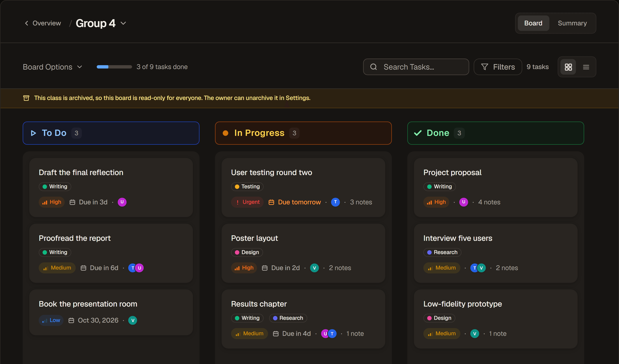Viewport: 619px width, 364px height.
Task: Switch to grid view icon
Action: 568,67
